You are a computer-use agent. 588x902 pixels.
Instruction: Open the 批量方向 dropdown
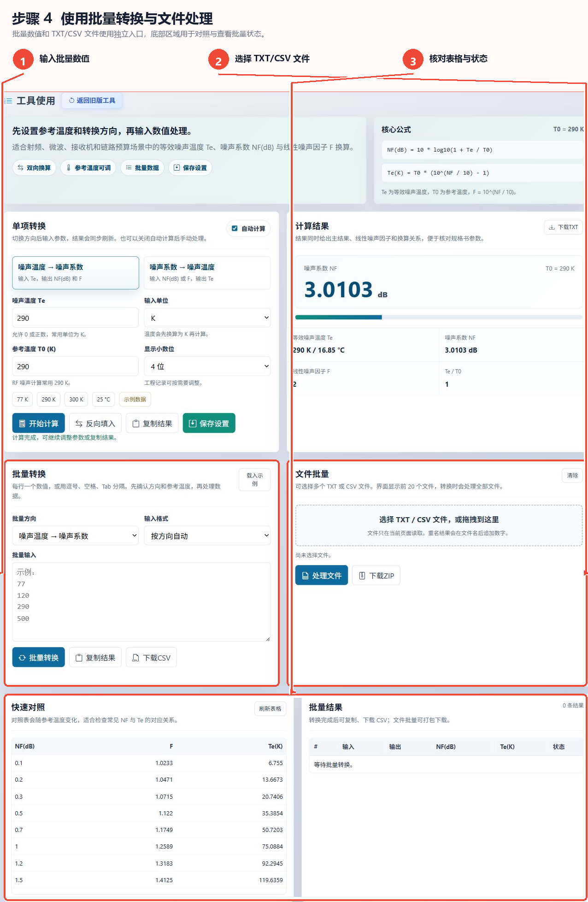76,536
